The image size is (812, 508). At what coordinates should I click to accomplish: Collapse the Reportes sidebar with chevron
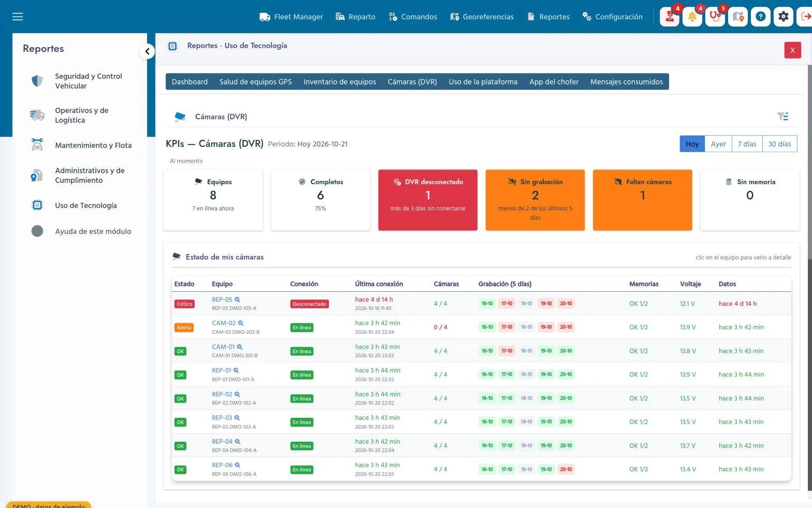pos(147,51)
